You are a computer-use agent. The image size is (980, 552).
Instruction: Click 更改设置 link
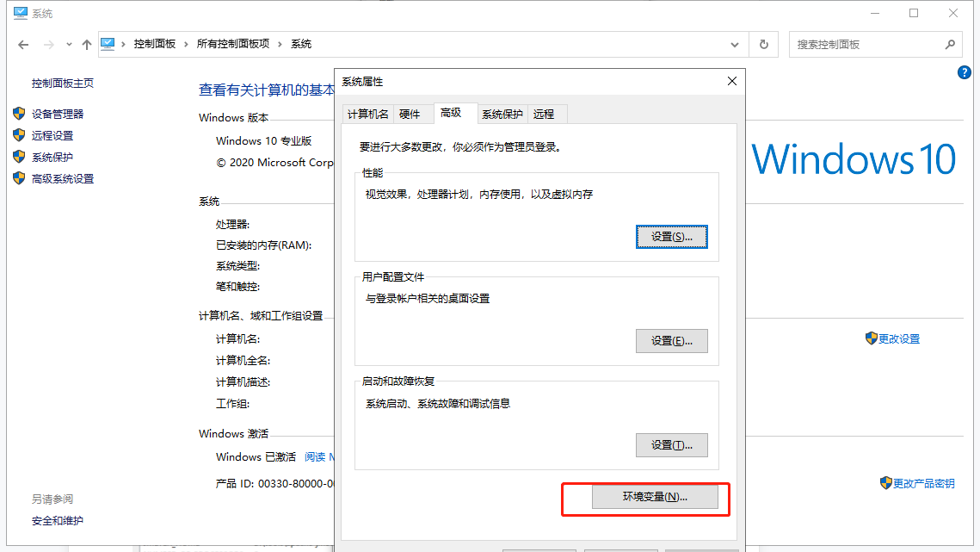899,339
